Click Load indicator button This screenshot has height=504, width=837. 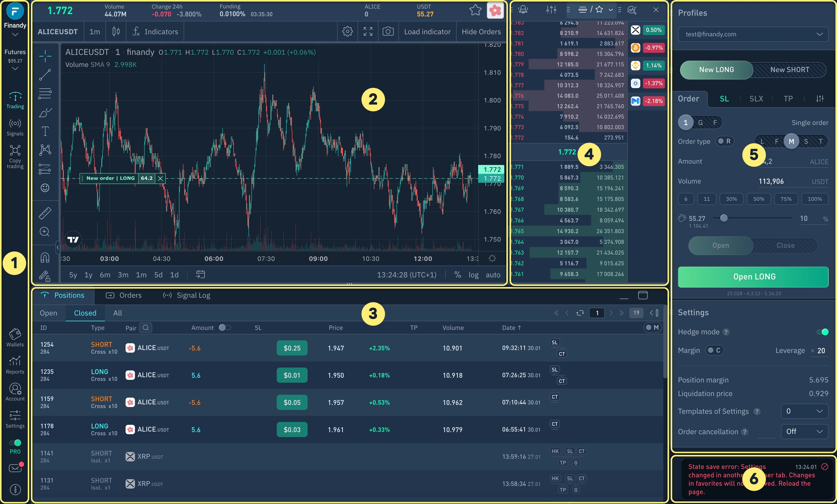click(x=427, y=32)
